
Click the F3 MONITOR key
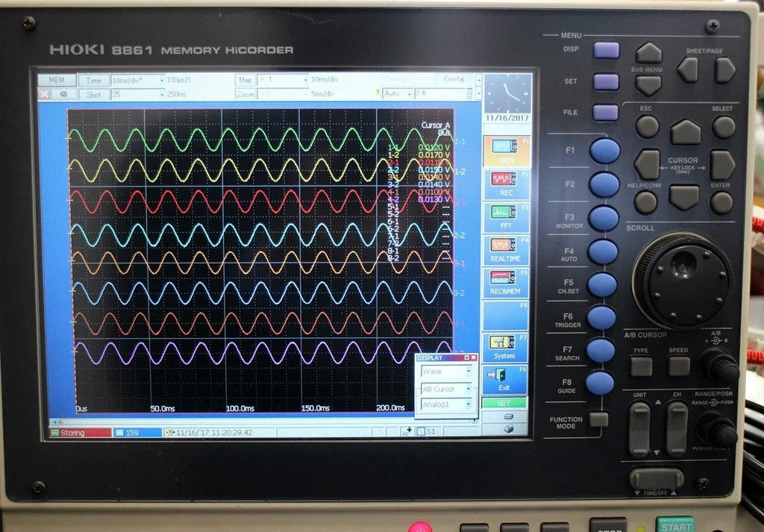pyautogui.click(x=603, y=219)
